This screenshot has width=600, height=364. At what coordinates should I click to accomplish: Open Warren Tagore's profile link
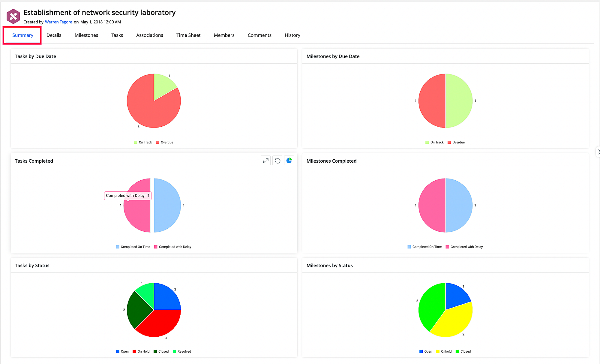tap(58, 22)
